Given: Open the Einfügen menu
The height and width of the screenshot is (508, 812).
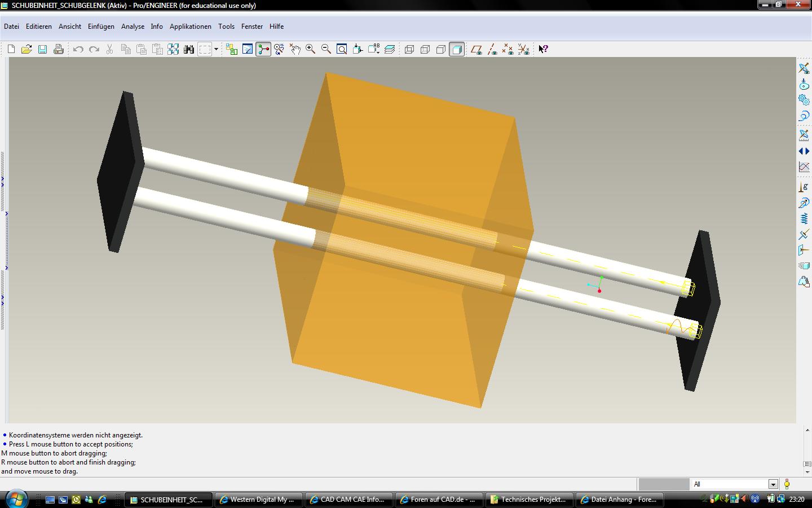Looking at the screenshot, I should coord(101,27).
